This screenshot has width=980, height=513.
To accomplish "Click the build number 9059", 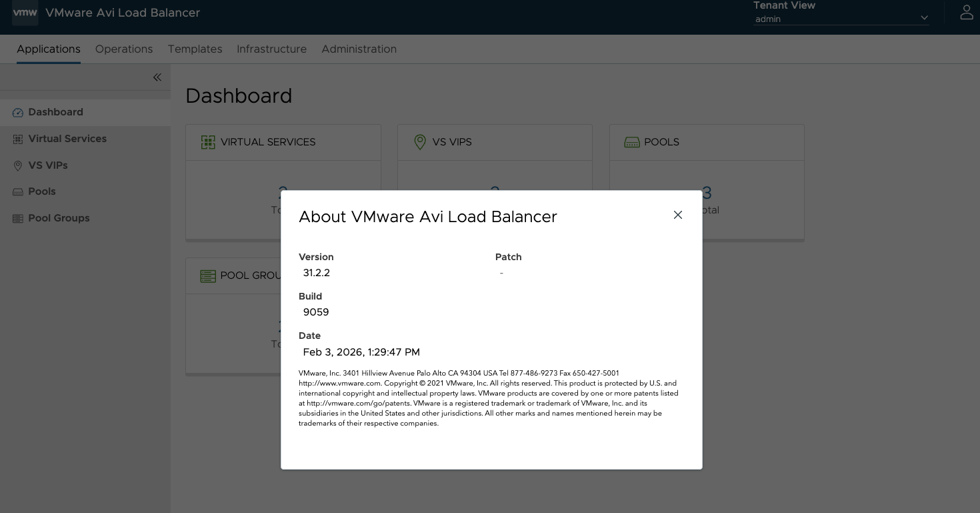I will (x=316, y=312).
